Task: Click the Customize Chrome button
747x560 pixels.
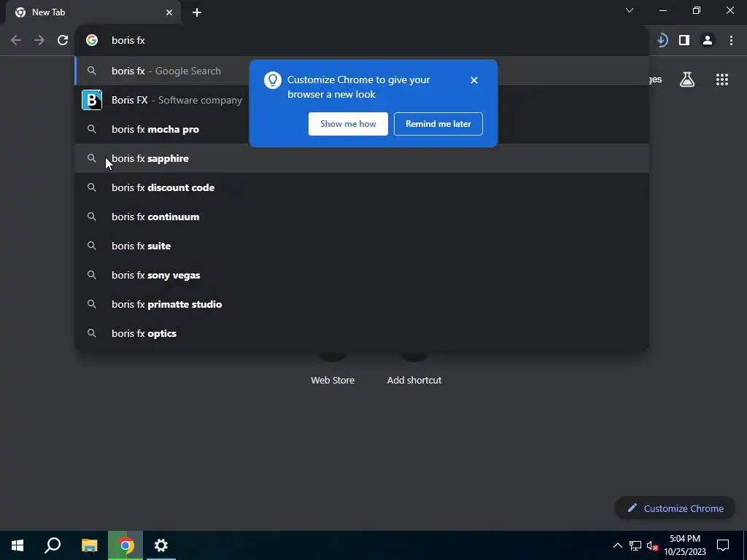Action: [675, 508]
